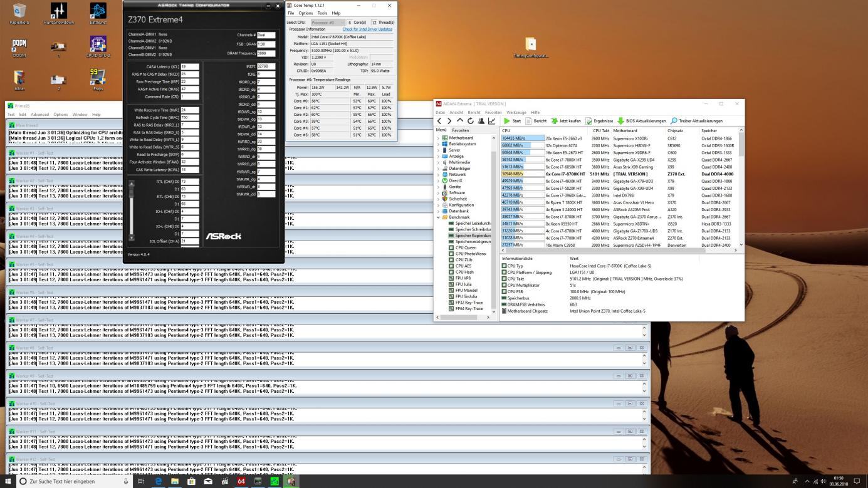Refresh the AIDA64 page
Screen dimensions: 868x488
pos(470,121)
